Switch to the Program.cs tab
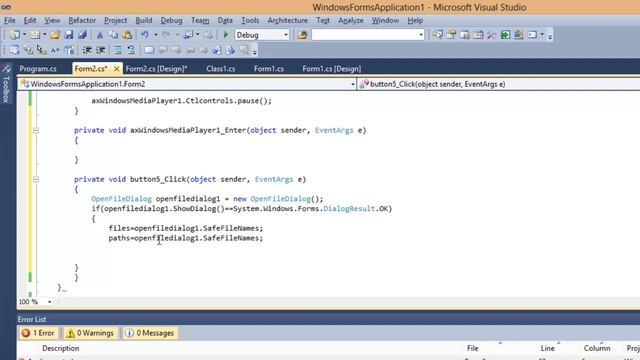The height and width of the screenshot is (360, 640). pos(38,69)
